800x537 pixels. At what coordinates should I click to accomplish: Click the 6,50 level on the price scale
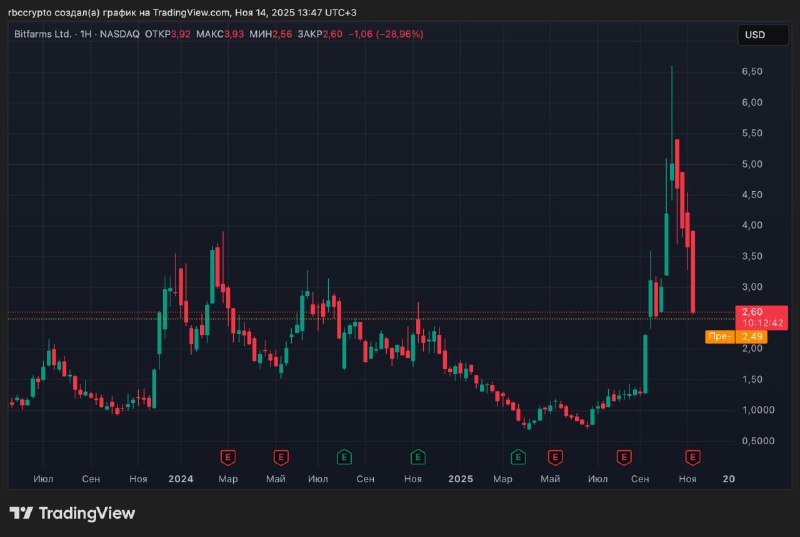coord(751,72)
